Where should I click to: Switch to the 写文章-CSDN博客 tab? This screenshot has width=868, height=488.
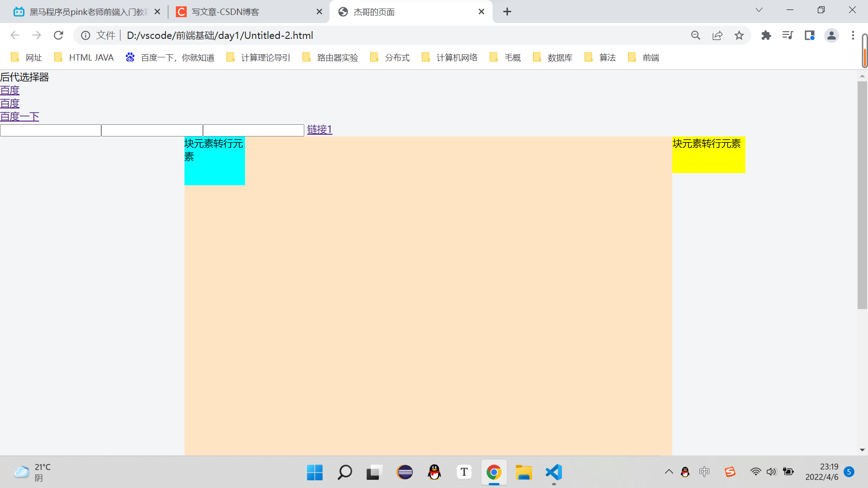(x=226, y=12)
